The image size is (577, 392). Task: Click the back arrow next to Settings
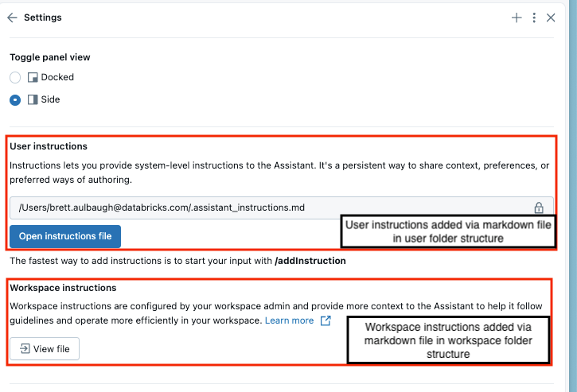point(12,17)
